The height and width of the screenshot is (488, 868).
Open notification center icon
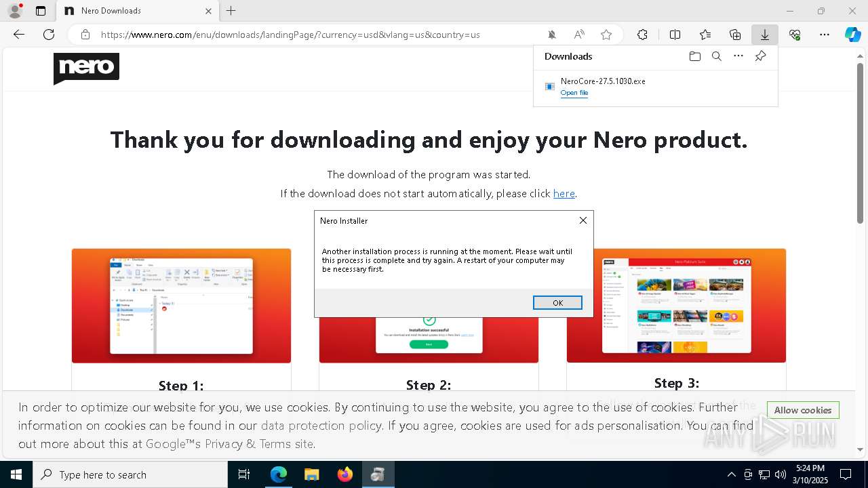pyautogui.click(x=846, y=474)
